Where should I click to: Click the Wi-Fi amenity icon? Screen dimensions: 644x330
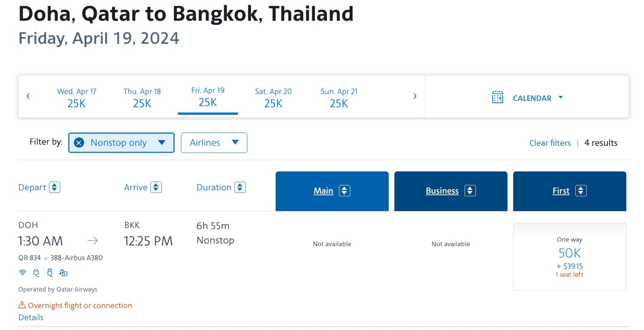coord(22,272)
